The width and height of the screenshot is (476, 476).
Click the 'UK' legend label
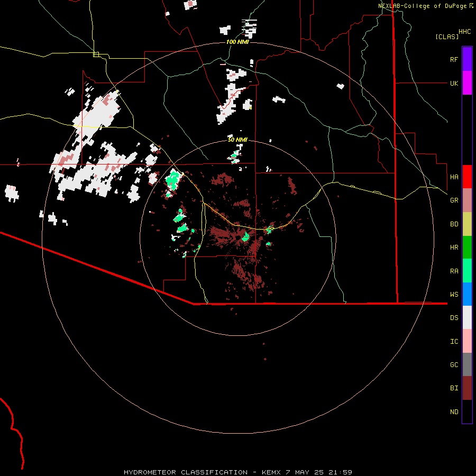point(454,83)
